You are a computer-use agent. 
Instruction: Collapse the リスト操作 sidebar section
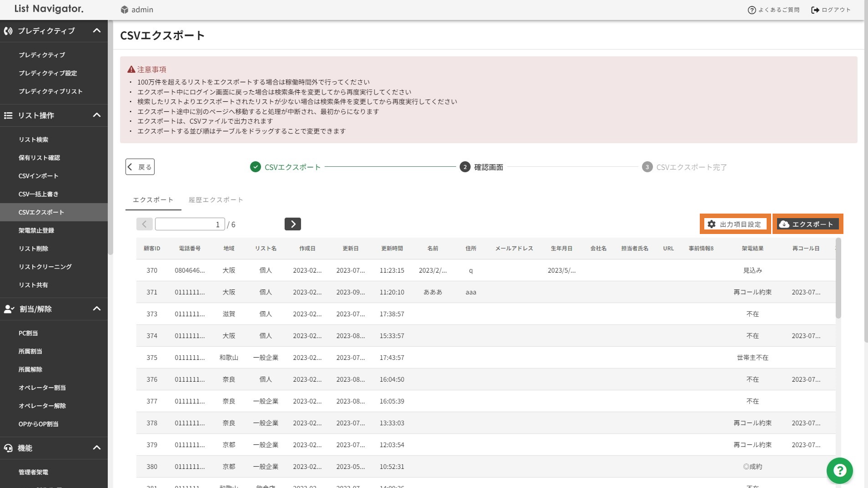point(96,115)
